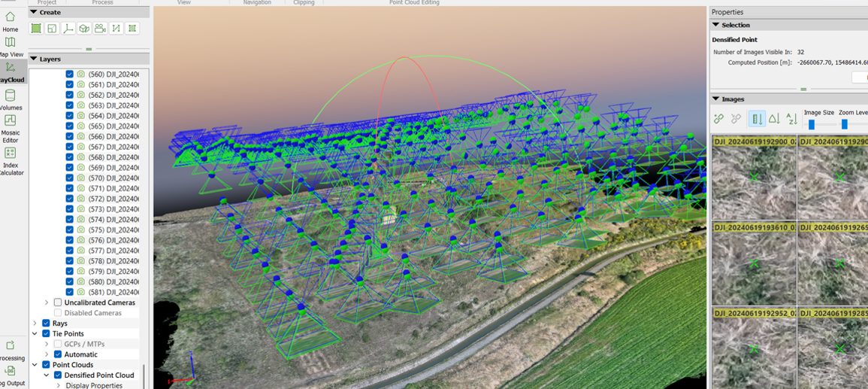Open the Volumes view

click(x=10, y=100)
